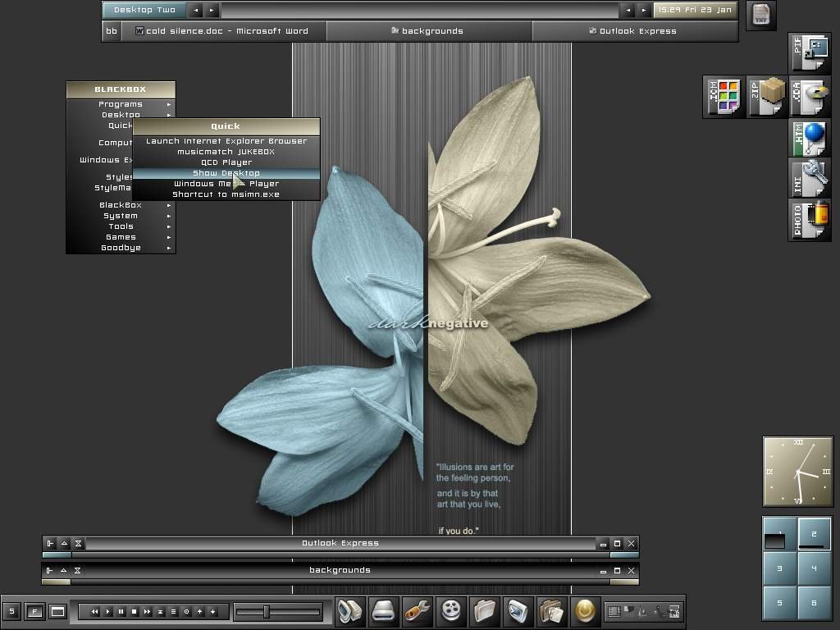840x630 pixels.
Task: Click the Desktop Two workspace label
Action: pos(144,10)
